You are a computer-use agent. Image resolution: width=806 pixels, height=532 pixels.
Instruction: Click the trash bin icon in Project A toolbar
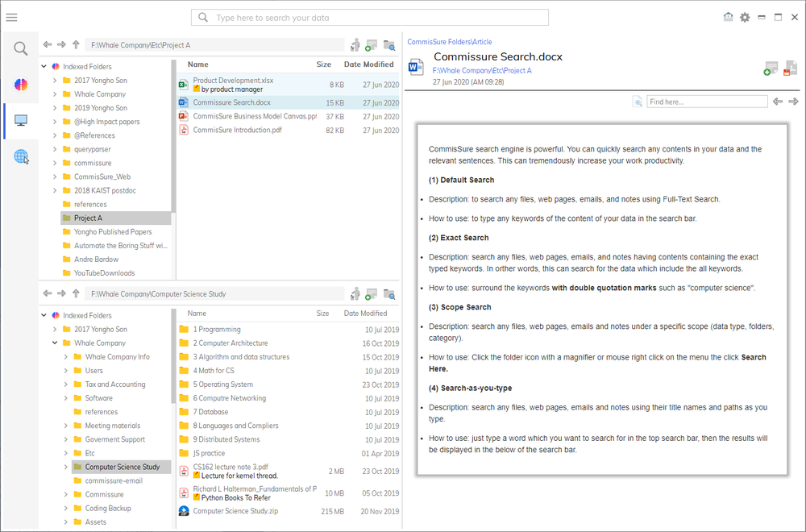click(355, 45)
